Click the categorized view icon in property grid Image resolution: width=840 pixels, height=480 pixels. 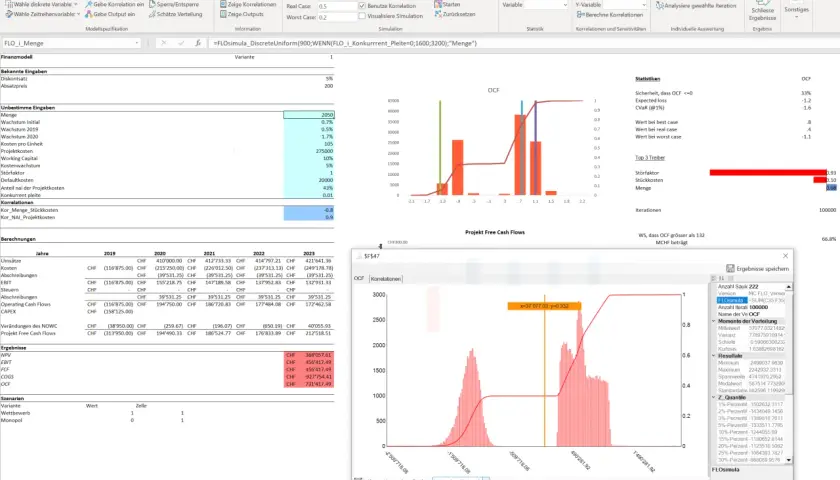713,278
